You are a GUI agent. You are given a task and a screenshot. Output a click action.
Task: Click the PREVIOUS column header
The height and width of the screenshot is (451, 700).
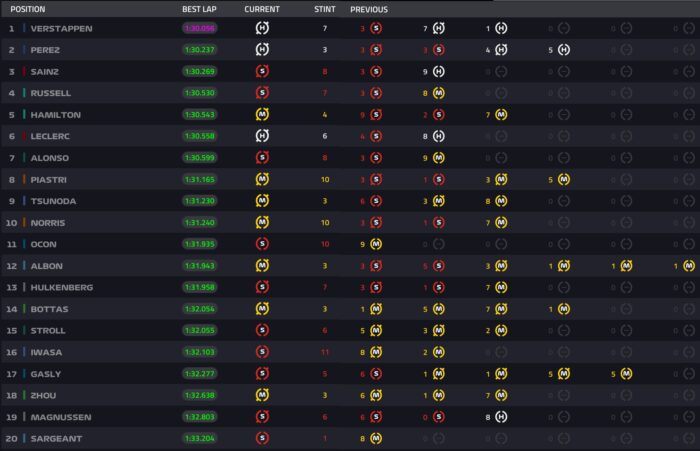(x=369, y=9)
